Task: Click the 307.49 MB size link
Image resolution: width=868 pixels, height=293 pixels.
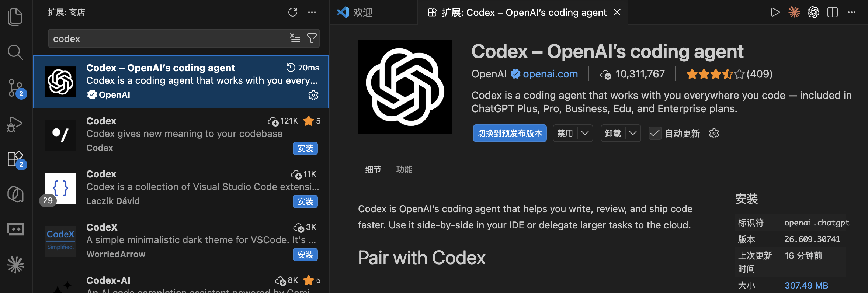Action: pyautogui.click(x=806, y=286)
